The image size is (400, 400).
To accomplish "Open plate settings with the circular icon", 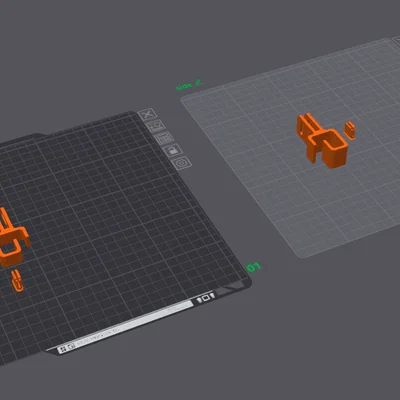I will coord(182,163).
